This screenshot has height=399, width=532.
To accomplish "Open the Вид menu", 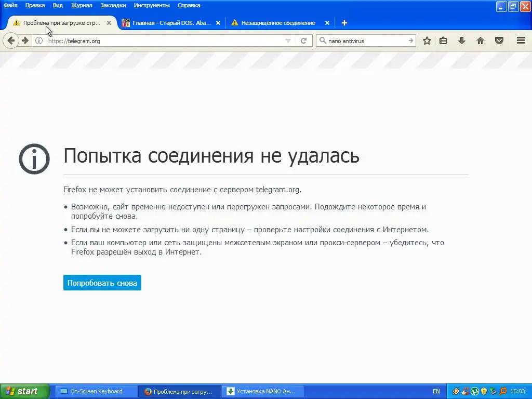I will [x=58, y=5].
